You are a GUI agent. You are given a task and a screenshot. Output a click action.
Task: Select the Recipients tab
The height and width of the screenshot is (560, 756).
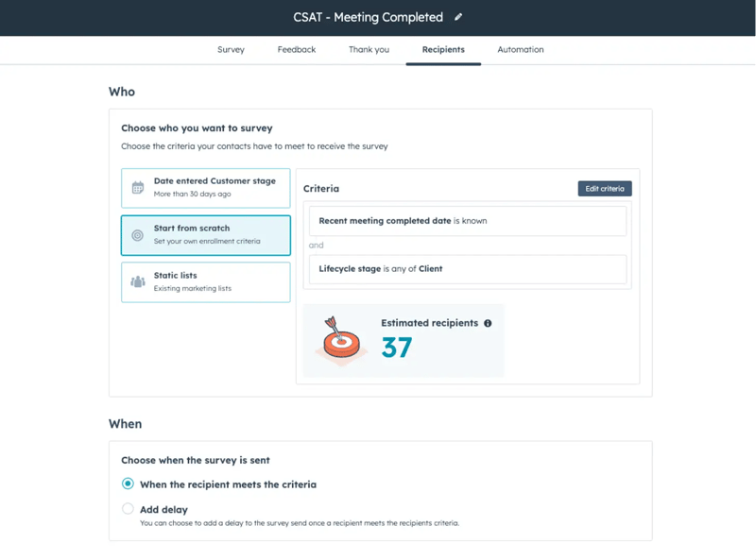443,50
